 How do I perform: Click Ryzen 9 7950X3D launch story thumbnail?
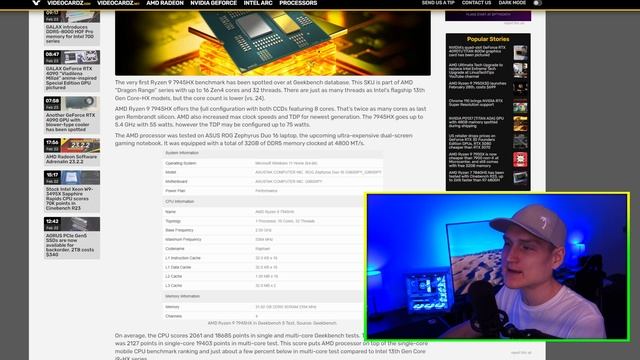(x=520, y=88)
